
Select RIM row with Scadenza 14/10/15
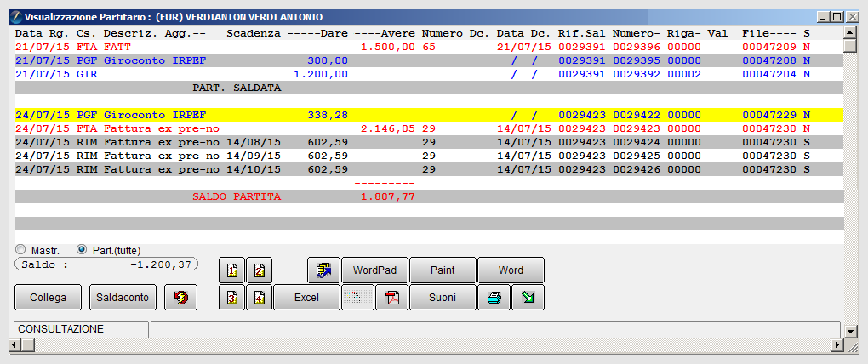point(429,169)
